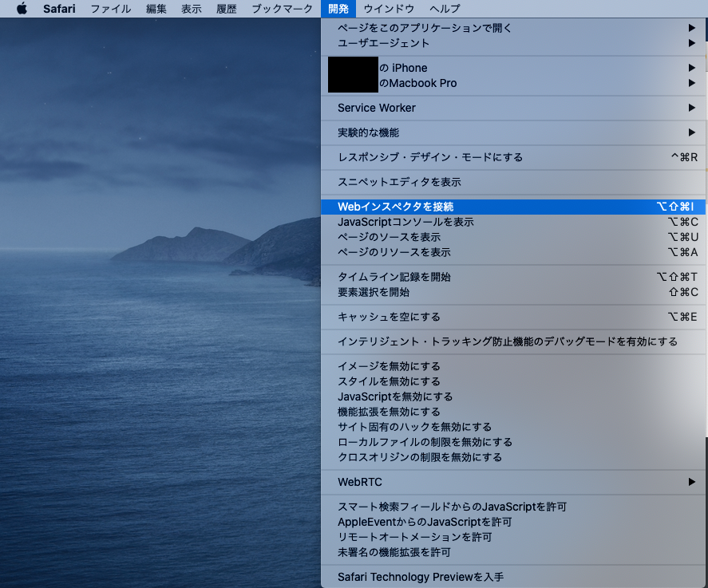Expand Service Worker submenu

point(513,108)
